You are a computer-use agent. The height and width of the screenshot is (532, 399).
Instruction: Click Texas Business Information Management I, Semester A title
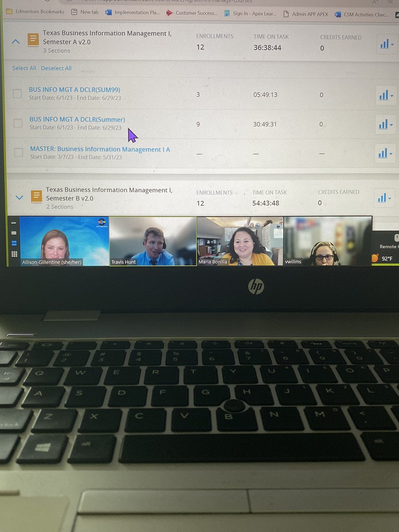coord(107,37)
